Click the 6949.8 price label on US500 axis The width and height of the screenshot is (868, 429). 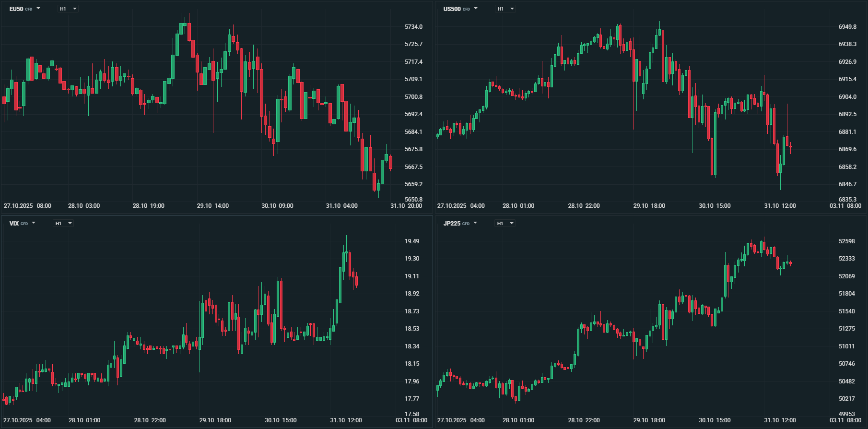(x=847, y=27)
